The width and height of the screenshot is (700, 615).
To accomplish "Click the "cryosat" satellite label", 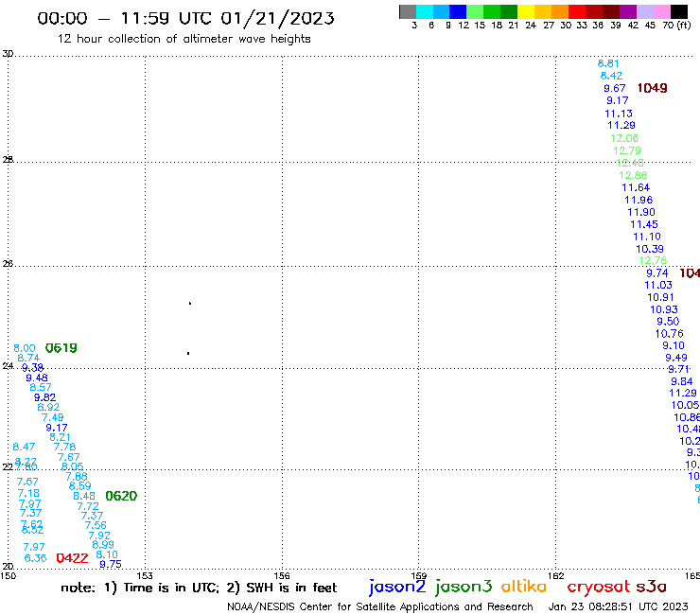I will click(x=598, y=587).
